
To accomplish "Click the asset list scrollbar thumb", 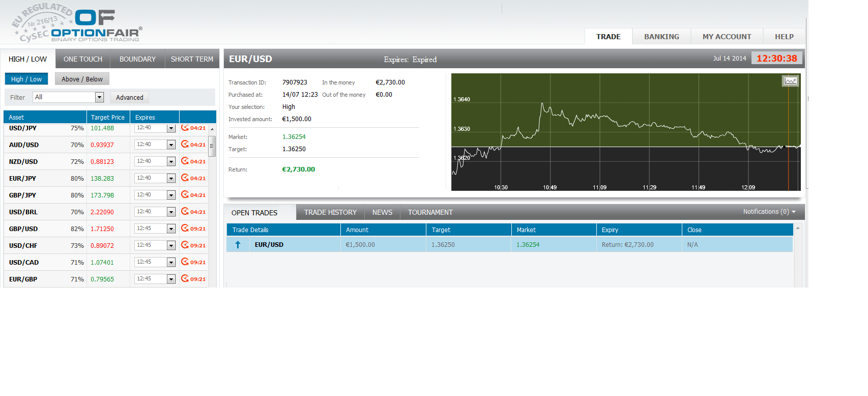I will 212,146.
